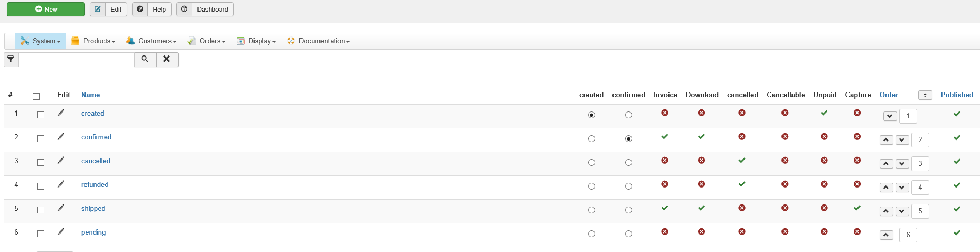Open the Display dropdown menu
The height and width of the screenshot is (252, 980).
257,41
